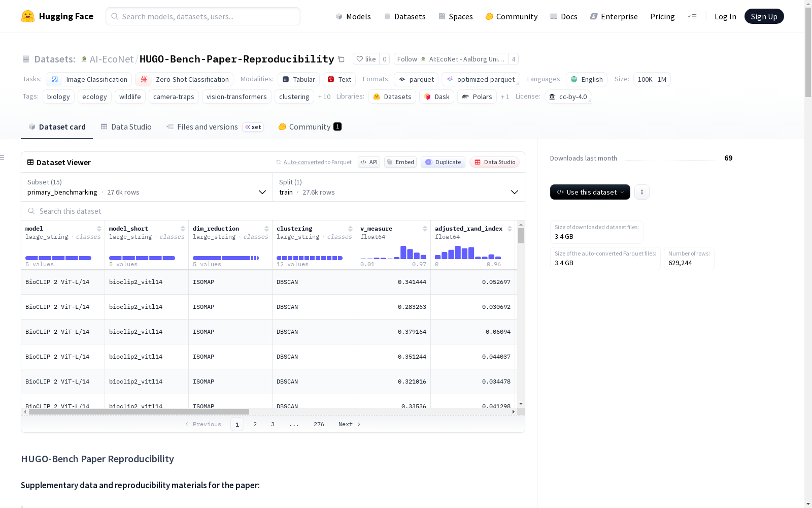Click the adjusted_rand_index histogram chart

tap(468, 252)
